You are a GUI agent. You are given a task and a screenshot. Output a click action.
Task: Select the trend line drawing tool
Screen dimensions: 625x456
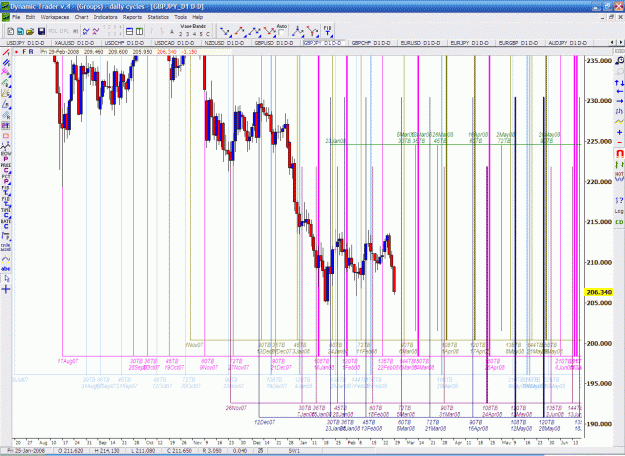pyautogui.click(x=6, y=52)
